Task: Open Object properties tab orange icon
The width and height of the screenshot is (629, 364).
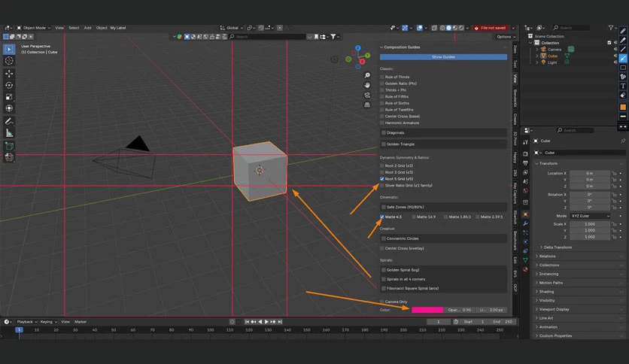Action: [x=525, y=214]
